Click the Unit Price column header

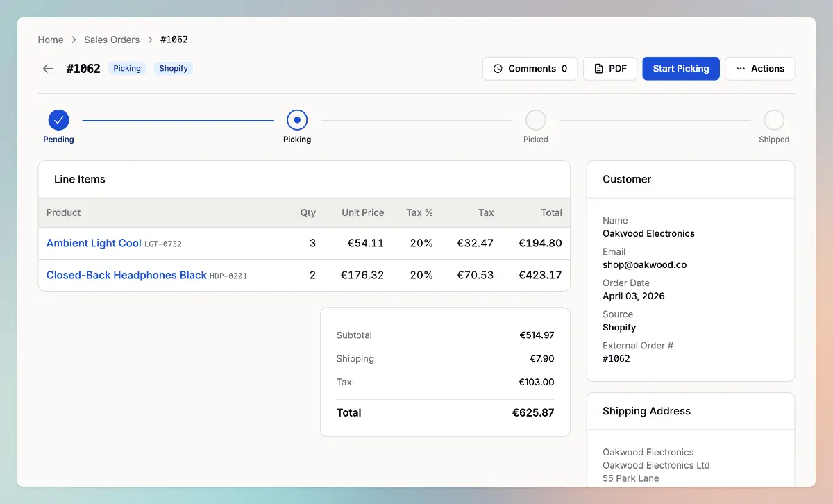(362, 212)
